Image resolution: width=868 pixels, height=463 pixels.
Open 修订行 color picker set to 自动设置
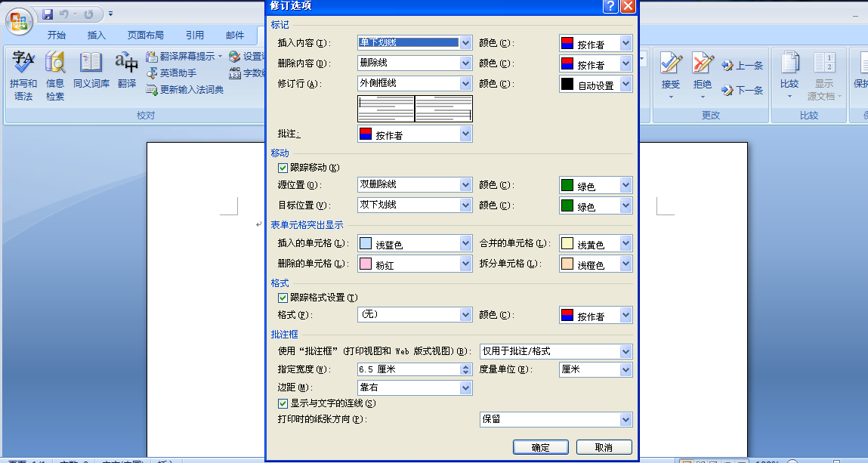(x=595, y=84)
